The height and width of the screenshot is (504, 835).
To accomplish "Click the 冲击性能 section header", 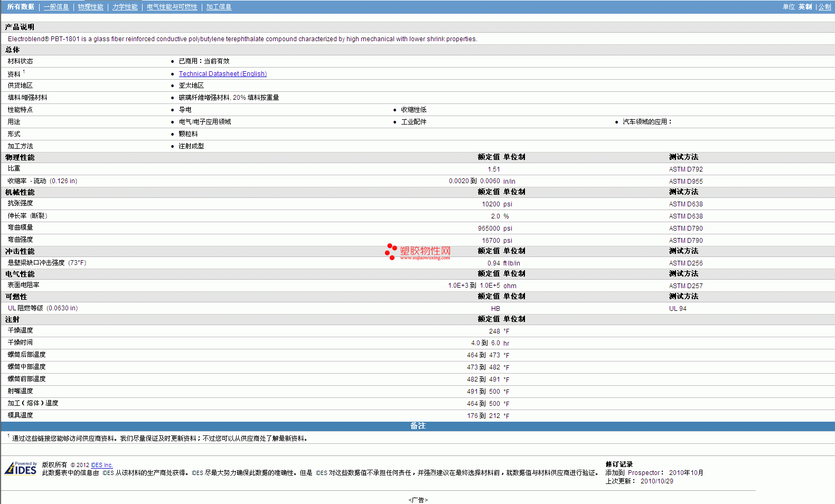I will pyautogui.click(x=20, y=252).
